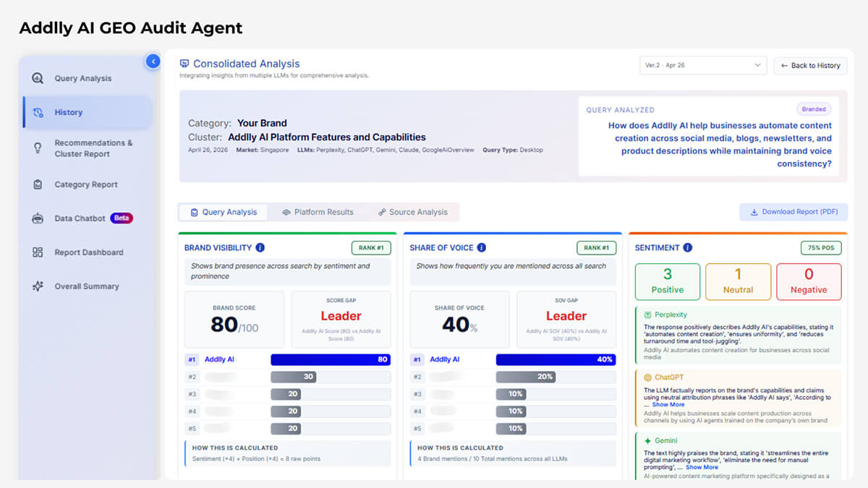Select the 1 Neutral sentiment card
Image resolution: width=868 pixels, height=488 pixels.
coord(738,281)
